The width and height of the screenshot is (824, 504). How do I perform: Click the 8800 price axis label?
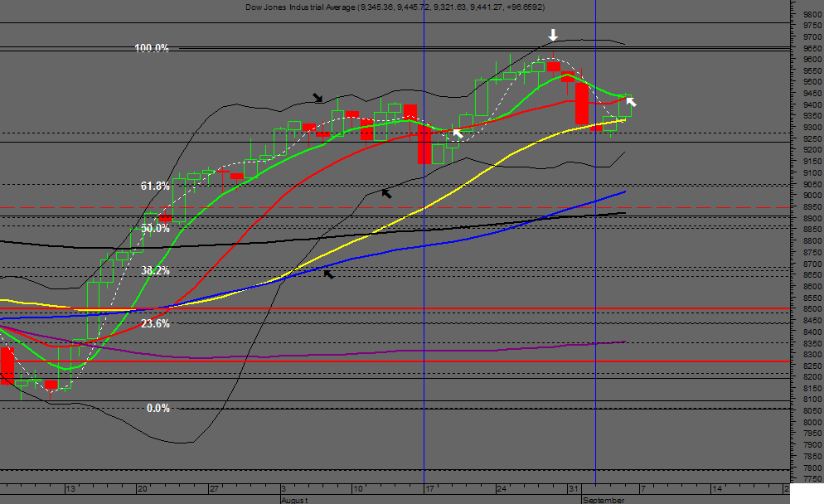[x=813, y=240]
